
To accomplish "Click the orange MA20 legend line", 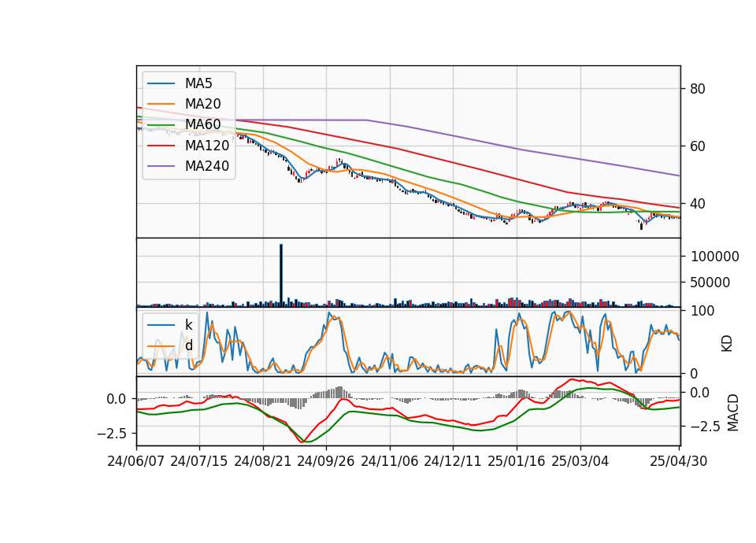I will (161, 104).
